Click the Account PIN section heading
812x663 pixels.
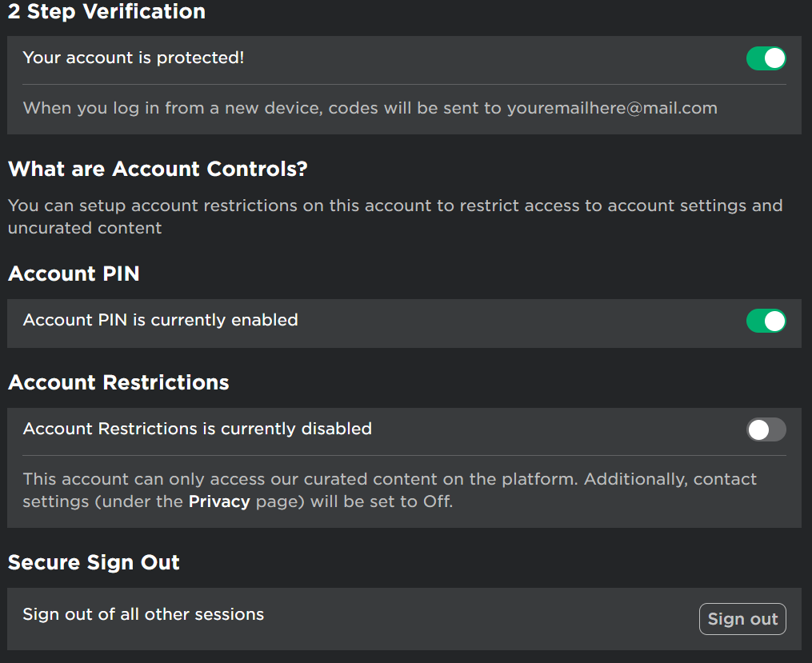pos(74,274)
